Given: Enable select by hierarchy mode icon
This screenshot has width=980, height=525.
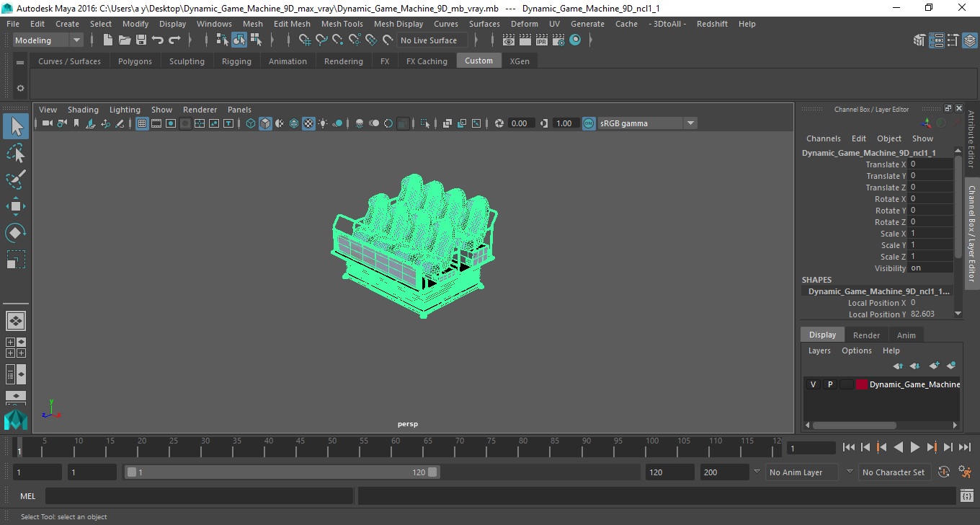Looking at the screenshot, I should [x=222, y=40].
